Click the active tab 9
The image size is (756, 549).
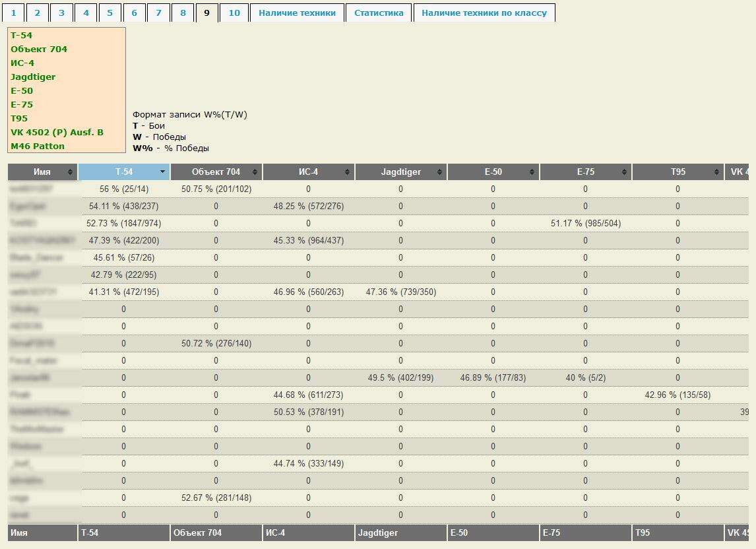[x=207, y=13]
